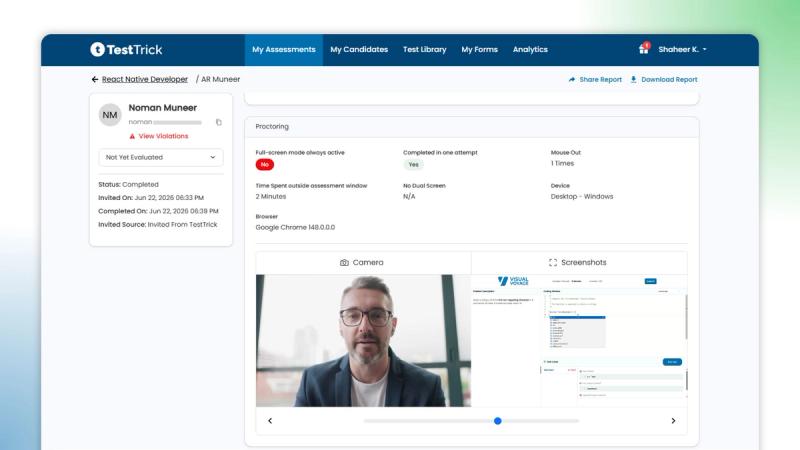Open the Shaheer K. account dropdown
Screen dimensions: 800x450
pyautogui.click(x=682, y=49)
